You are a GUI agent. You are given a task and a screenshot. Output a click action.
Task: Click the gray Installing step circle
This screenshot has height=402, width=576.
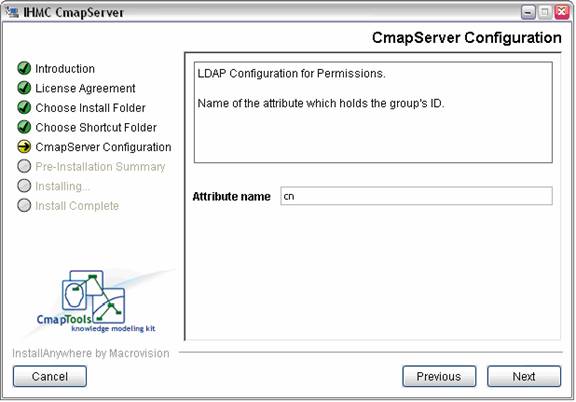[x=24, y=186]
